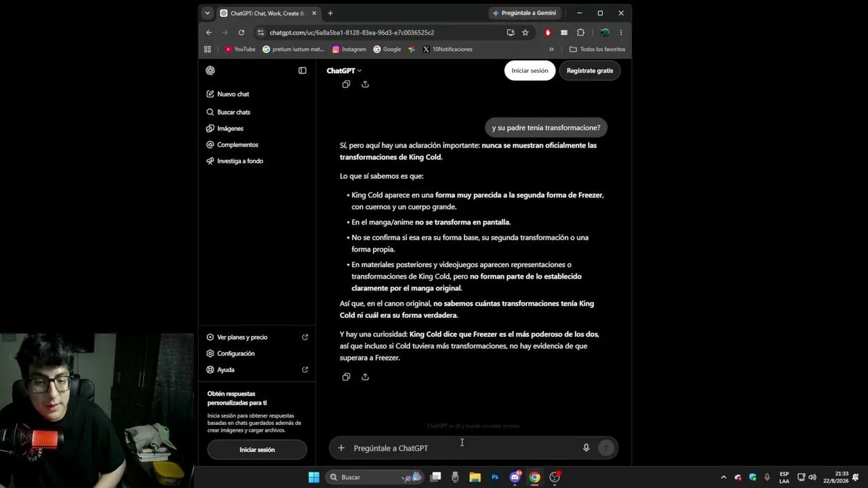Open the Complementos section
This screenshot has height=488, width=868.
pos(257,144)
